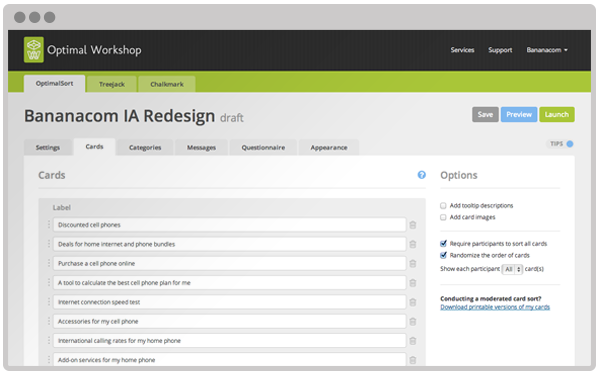Click the green Launch button
600x375 pixels.
(557, 114)
